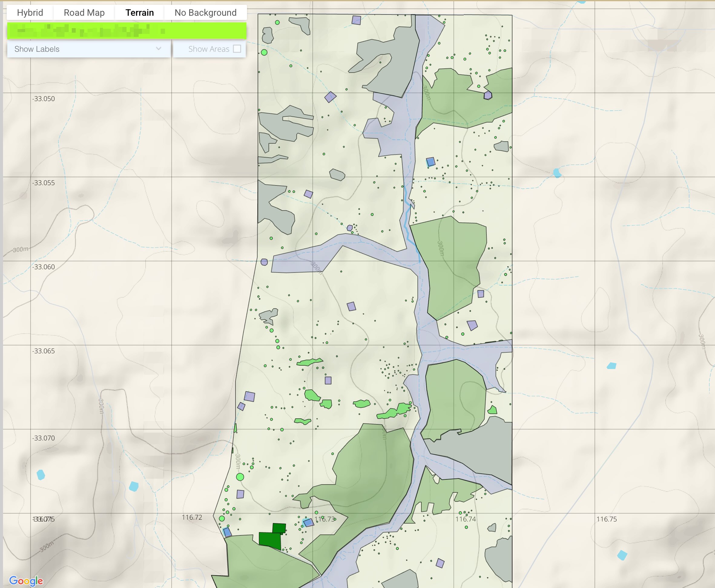Click the latitude label -33.050
Viewport: 715px width, 588px height.
(x=43, y=99)
